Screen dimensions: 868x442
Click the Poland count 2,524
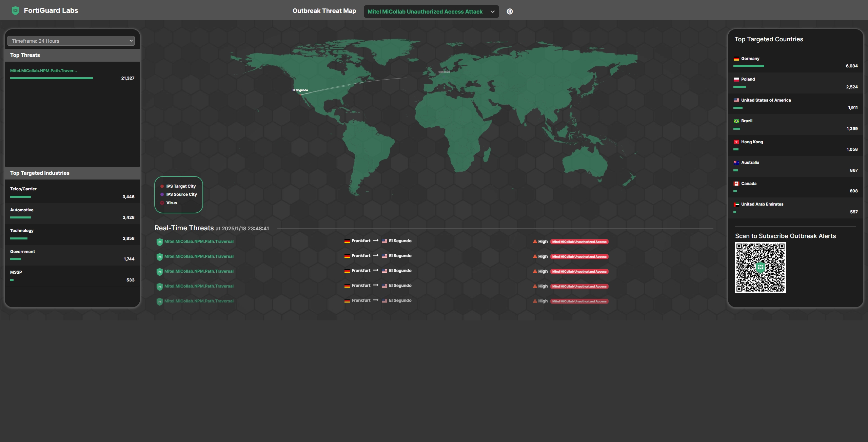(x=852, y=87)
